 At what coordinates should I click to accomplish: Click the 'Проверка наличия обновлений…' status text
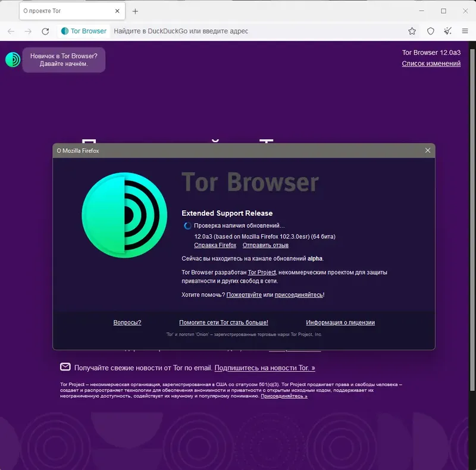[239, 225]
